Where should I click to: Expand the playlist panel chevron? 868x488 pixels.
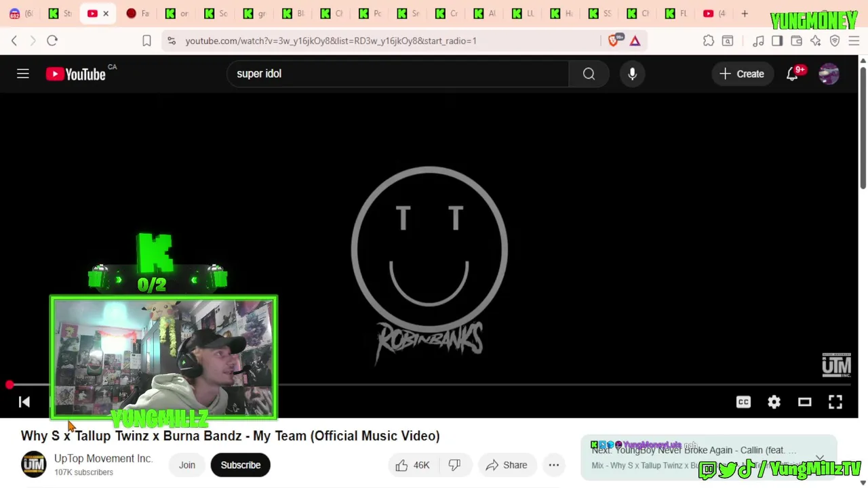tap(820, 457)
